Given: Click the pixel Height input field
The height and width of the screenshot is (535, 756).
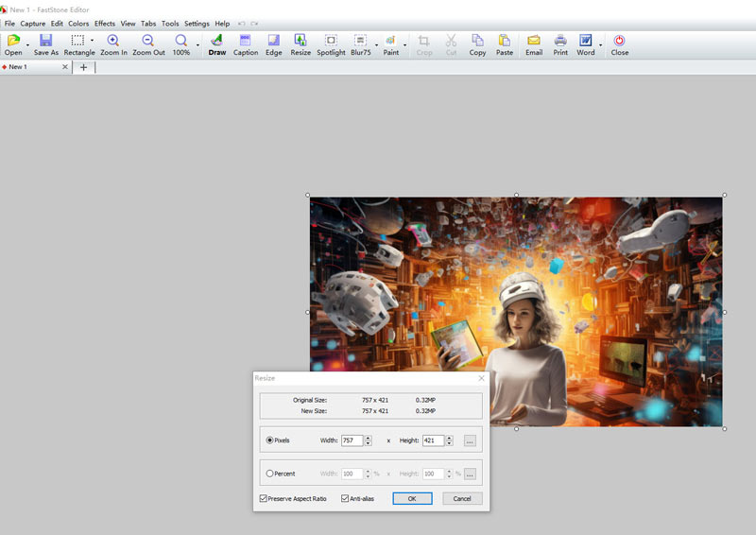Looking at the screenshot, I should 433,440.
